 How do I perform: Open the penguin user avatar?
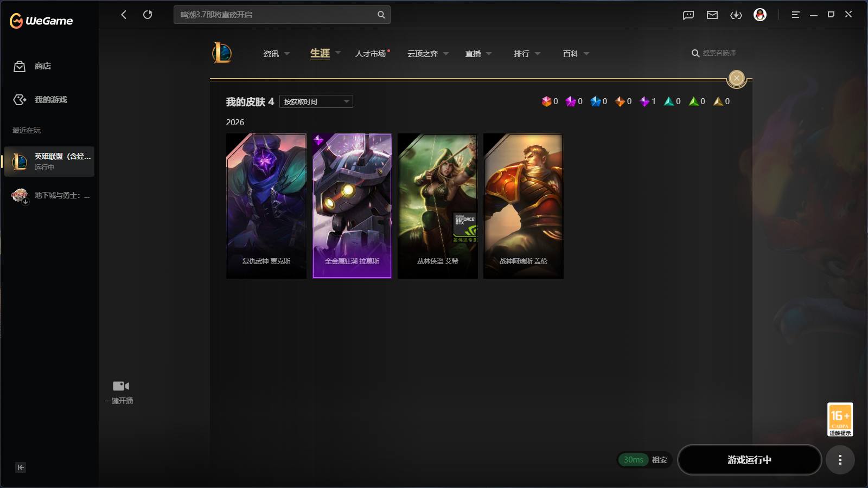coord(760,15)
